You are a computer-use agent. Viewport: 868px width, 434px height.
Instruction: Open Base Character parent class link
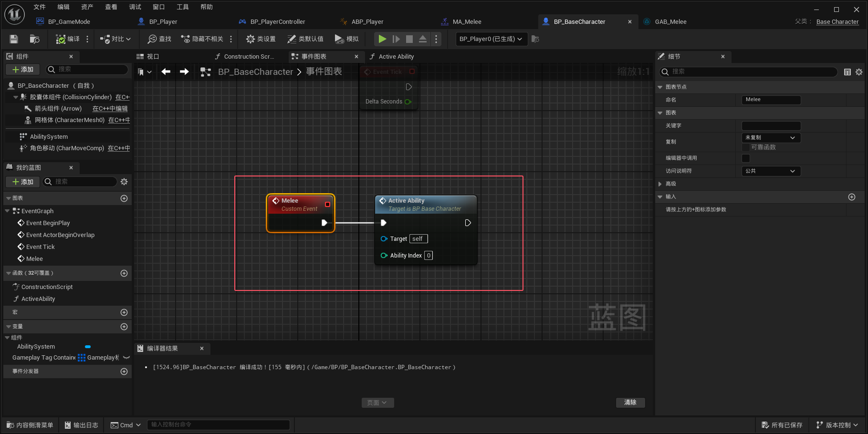tap(837, 22)
